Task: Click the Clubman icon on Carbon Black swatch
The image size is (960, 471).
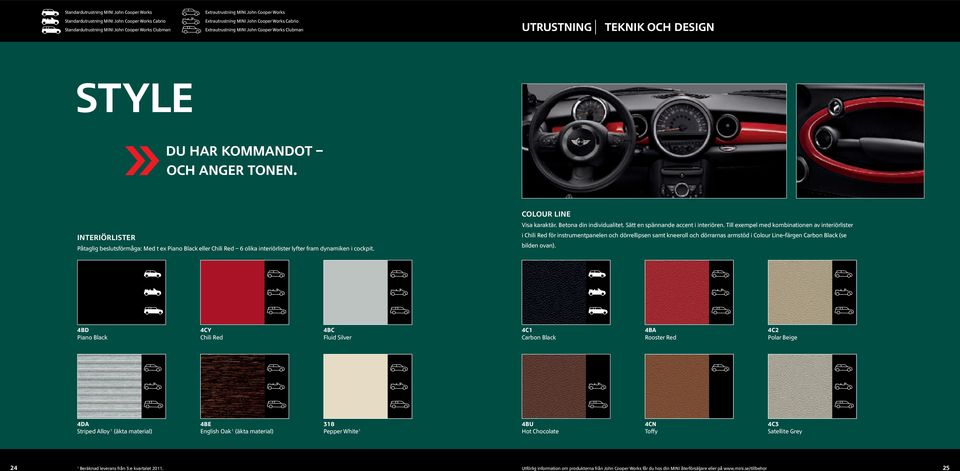Action: click(598, 311)
